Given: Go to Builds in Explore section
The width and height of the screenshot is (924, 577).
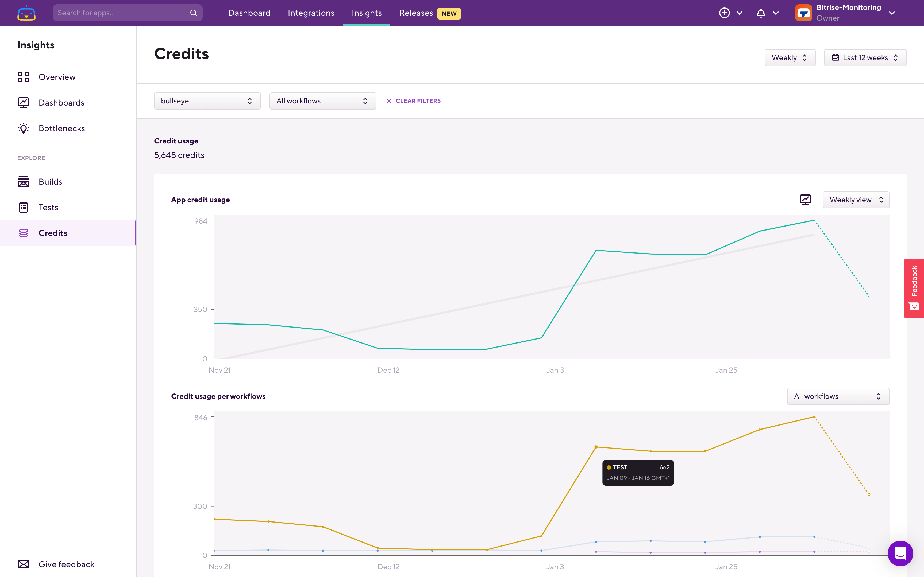Looking at the screenshot, I should click(50, 182).
